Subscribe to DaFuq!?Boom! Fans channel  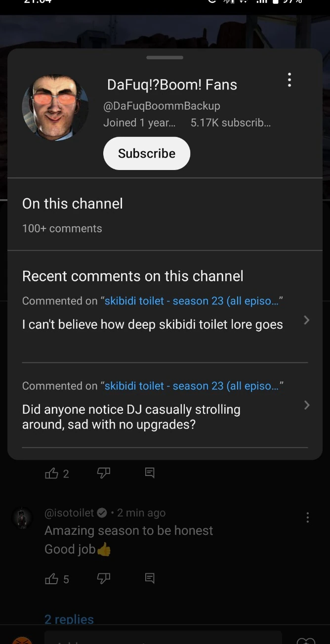(146, 153)
